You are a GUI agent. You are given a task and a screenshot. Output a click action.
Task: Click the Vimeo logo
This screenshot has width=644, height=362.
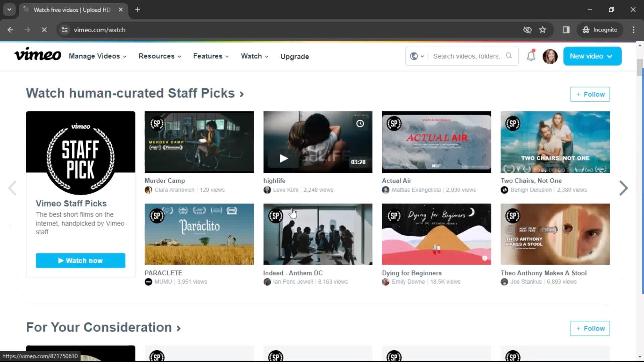[38, 54]
